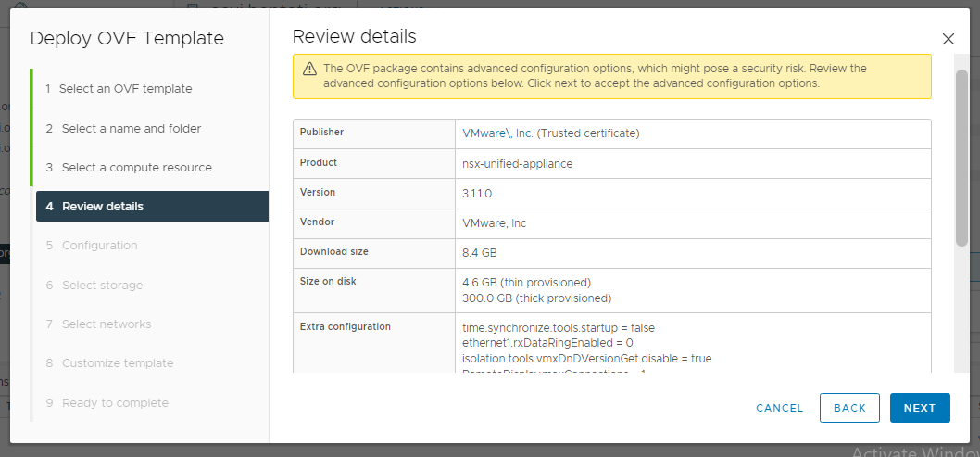Click the VMware, Inc vendor value
This screenshot has height=457, width=980.
click(494, 223)
